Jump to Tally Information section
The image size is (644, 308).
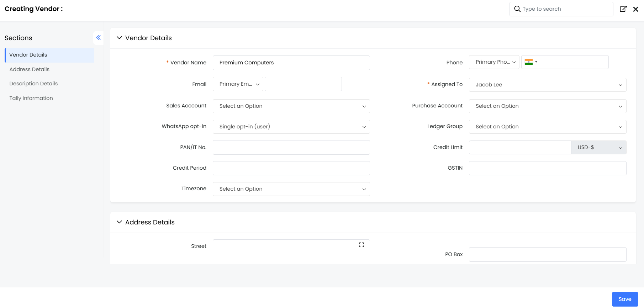pos(31,98)
